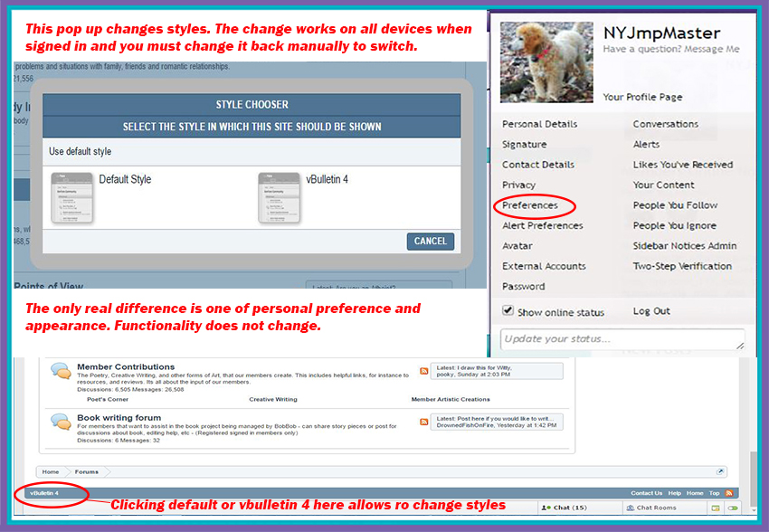Viewport: 769px width, 532px height.
Task: Select the vBulletin 4 style thumbnail icon
Action: click(x=280, y=197)
